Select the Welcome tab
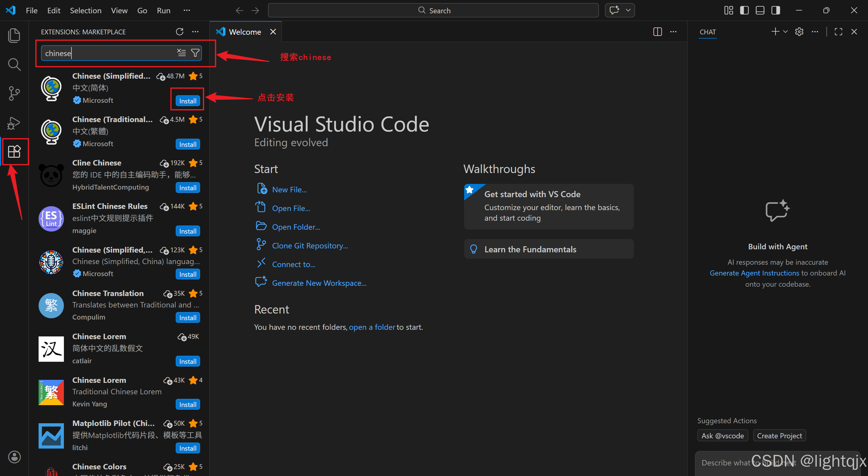 tap(245, 32)
